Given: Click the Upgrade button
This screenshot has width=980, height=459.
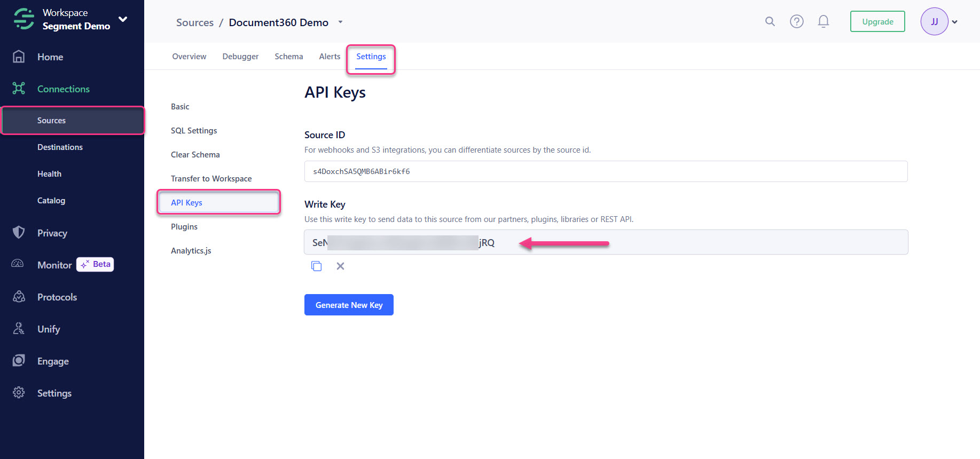Looking at the screenshot, I should pos(877,21).
